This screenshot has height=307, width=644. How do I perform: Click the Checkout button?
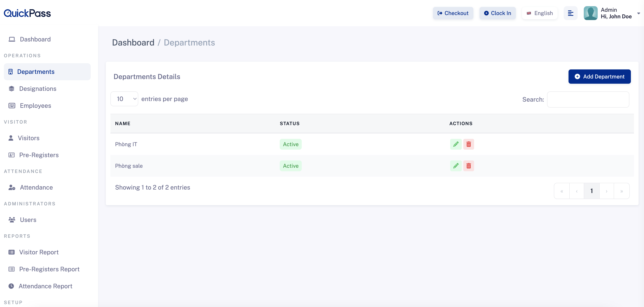tap(453, 13)
